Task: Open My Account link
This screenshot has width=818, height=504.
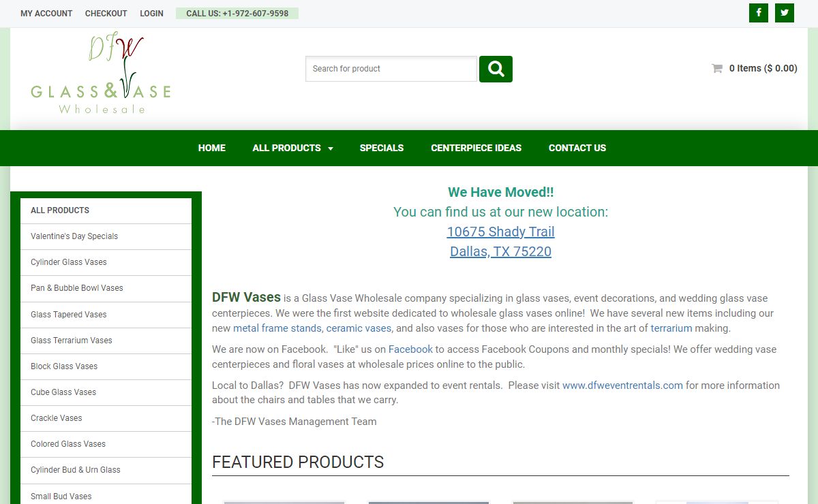Action: [x=46, y=14]
